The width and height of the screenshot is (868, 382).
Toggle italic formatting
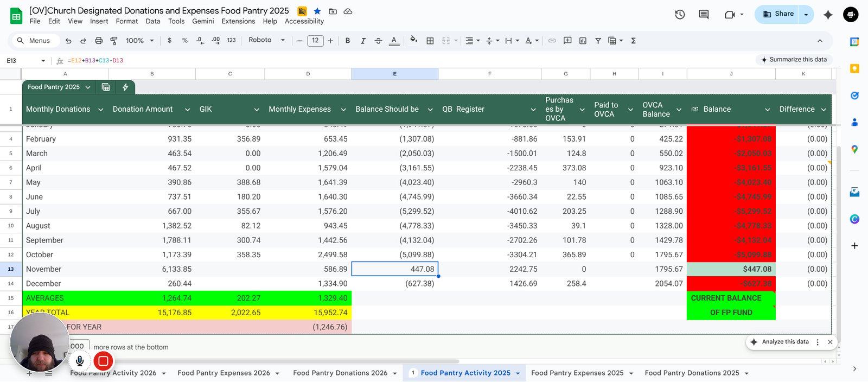coord(363,41)
